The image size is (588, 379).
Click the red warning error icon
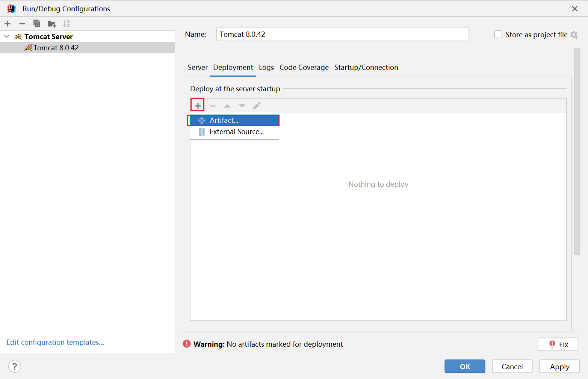coord(187,344)
